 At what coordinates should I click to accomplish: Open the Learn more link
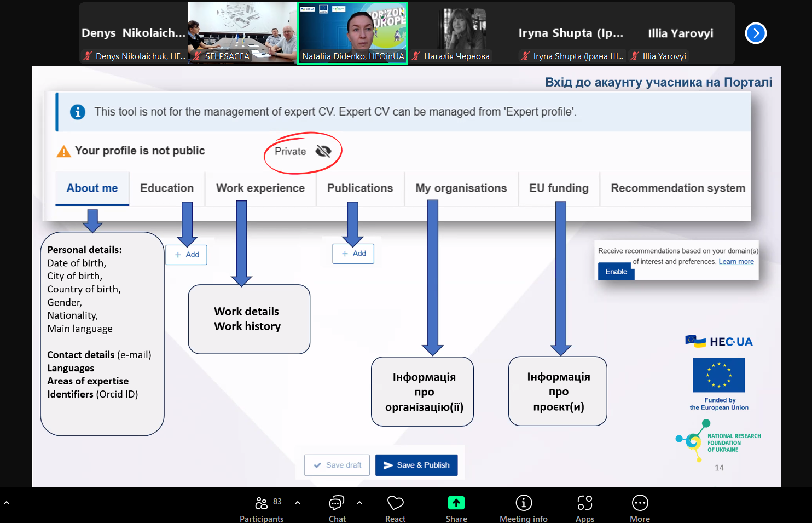coord(736,262)
